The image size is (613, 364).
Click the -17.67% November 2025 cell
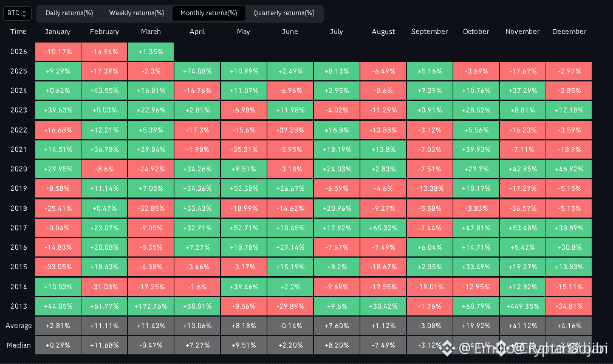pyautogui.click(x=522, y=71)
